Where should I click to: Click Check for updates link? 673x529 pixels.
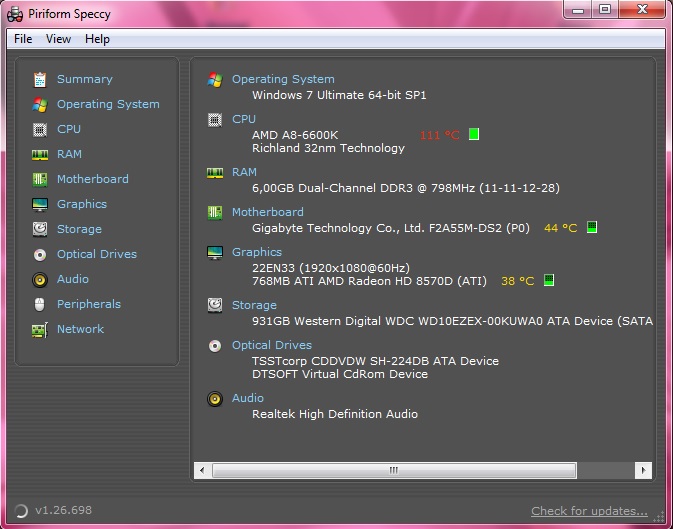coord(589,511)
